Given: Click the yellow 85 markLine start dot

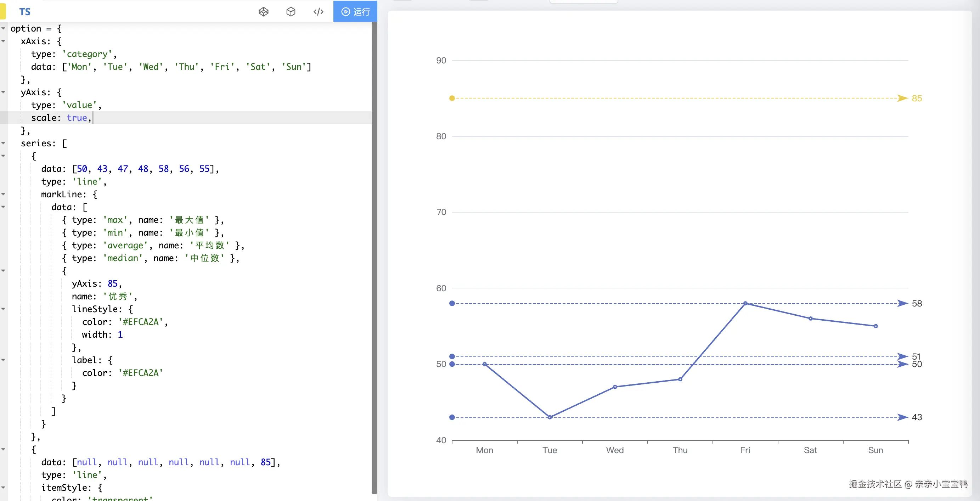Looking at the screenshot, I should click(x=452, y=98).
